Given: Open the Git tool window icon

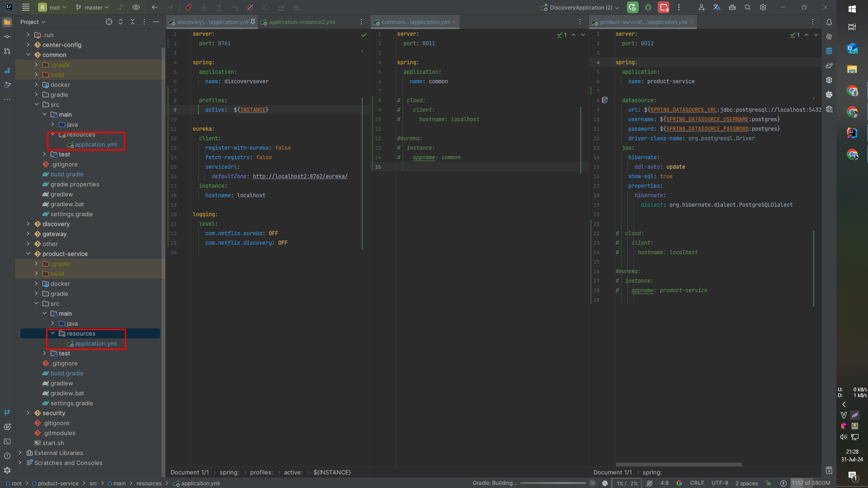Looking at the screenshot, I should [x=7, y=412].
